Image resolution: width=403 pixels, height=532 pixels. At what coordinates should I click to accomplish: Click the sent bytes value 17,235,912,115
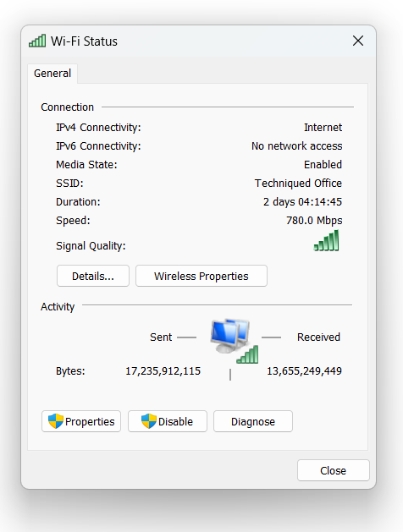pos(163,370)
